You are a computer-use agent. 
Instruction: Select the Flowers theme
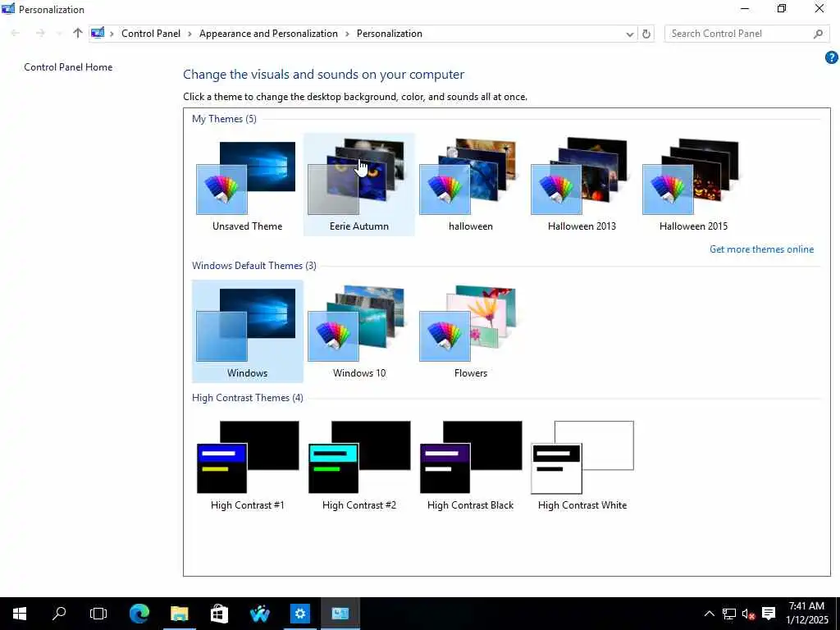[470, 331]
